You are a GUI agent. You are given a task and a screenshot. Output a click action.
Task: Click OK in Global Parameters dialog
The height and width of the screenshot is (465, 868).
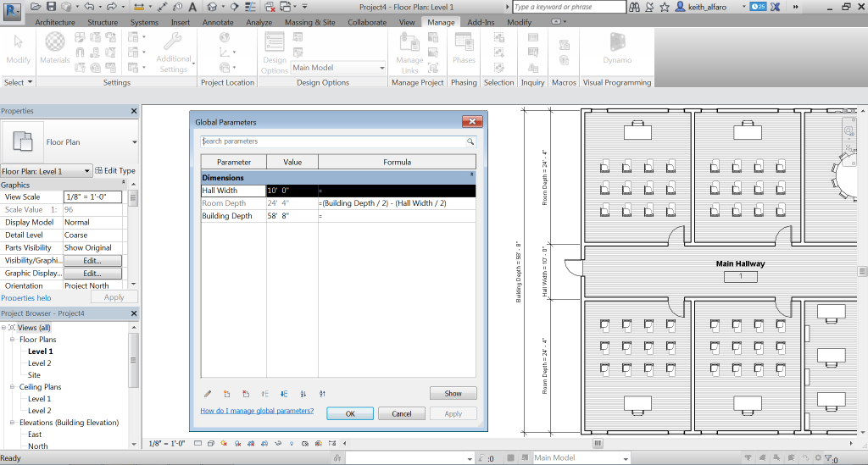(x=350, y=413)
